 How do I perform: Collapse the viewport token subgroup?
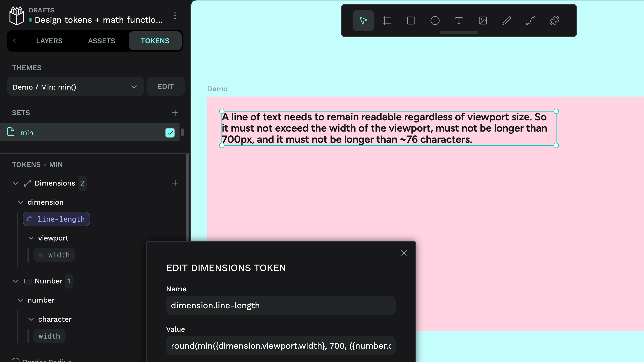[x=31, y=238]
